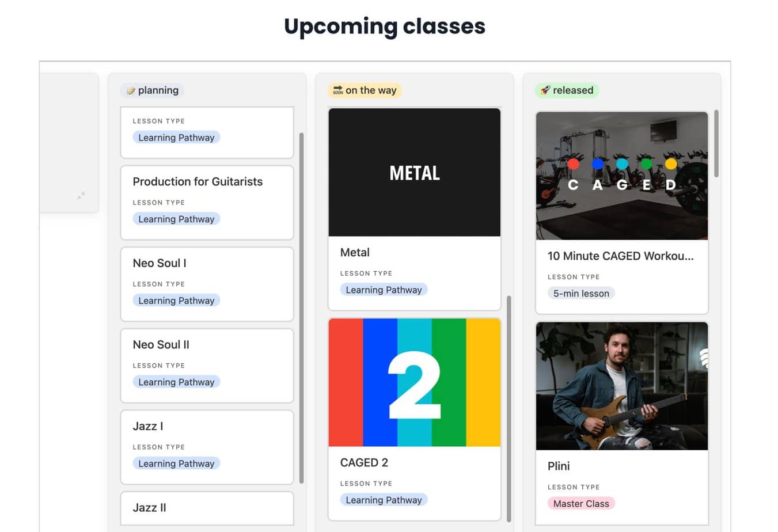The height and width of the screenshot is (532, 778).
Task: Open the gym photo on the CAGED Workout card
Action: [x=622, y=176]
